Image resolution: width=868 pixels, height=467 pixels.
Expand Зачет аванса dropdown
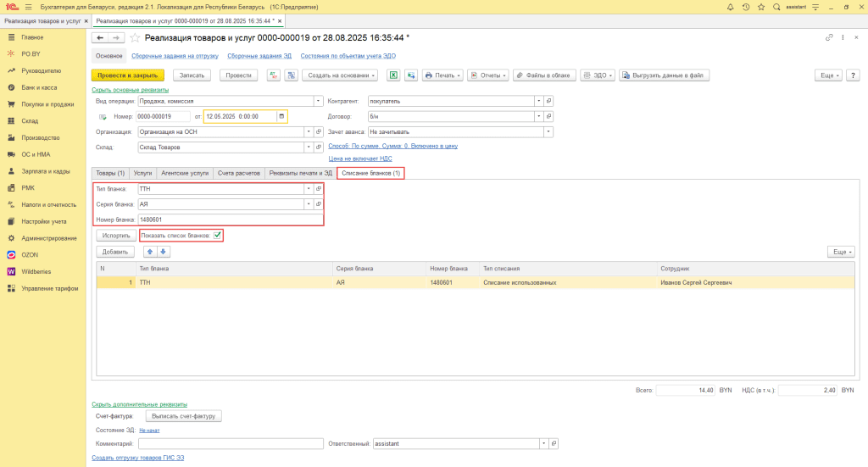pos(548,131)
